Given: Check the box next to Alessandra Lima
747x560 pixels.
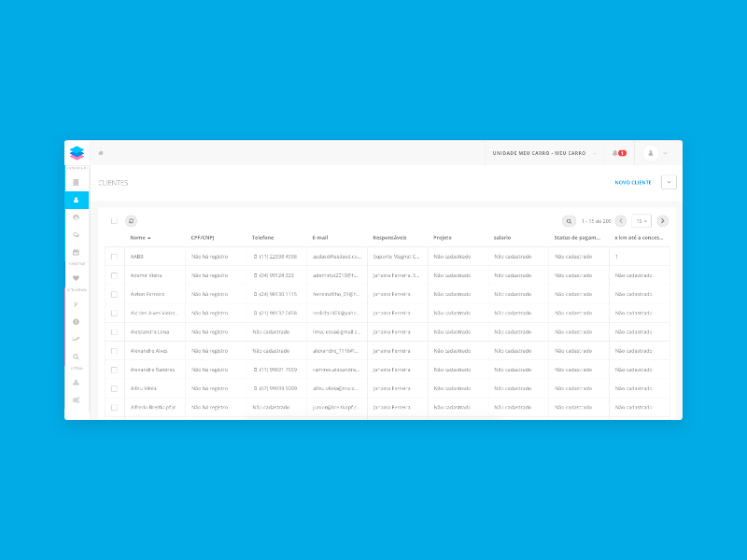Looking at the screenshot, I should 114,332.
